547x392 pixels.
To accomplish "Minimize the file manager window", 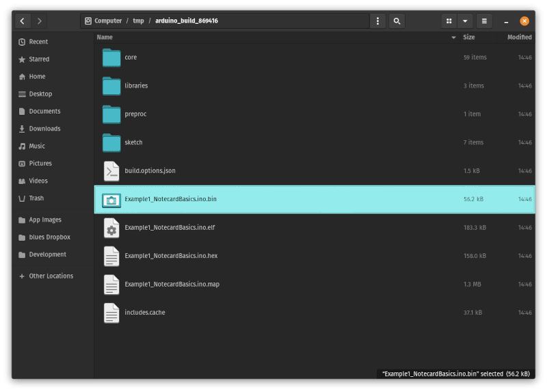I will pyautogui.click(x=506, y=21).
